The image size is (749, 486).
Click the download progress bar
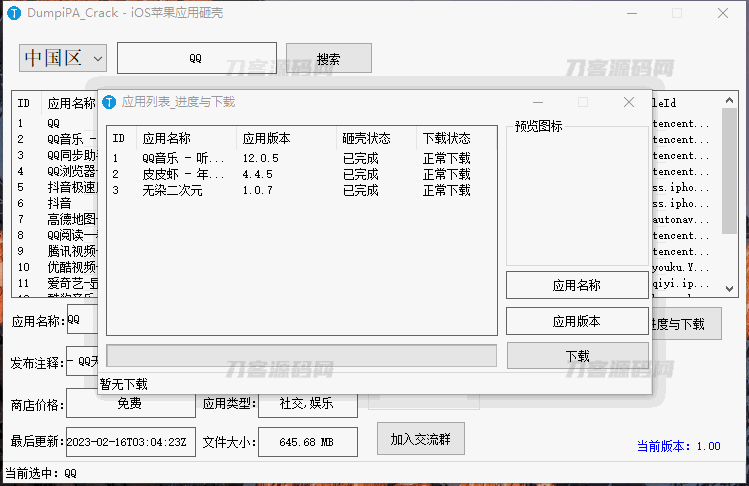point(301,356)
